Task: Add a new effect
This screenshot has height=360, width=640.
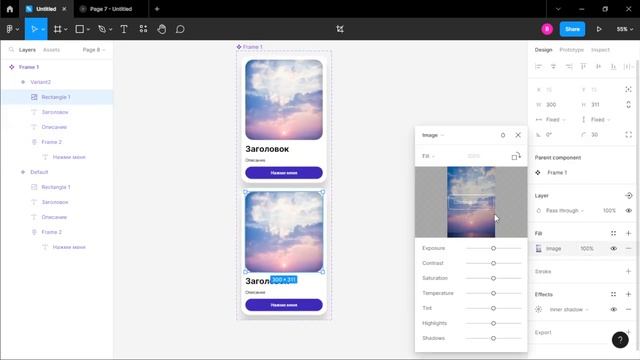Action: [x=628, y=294]
